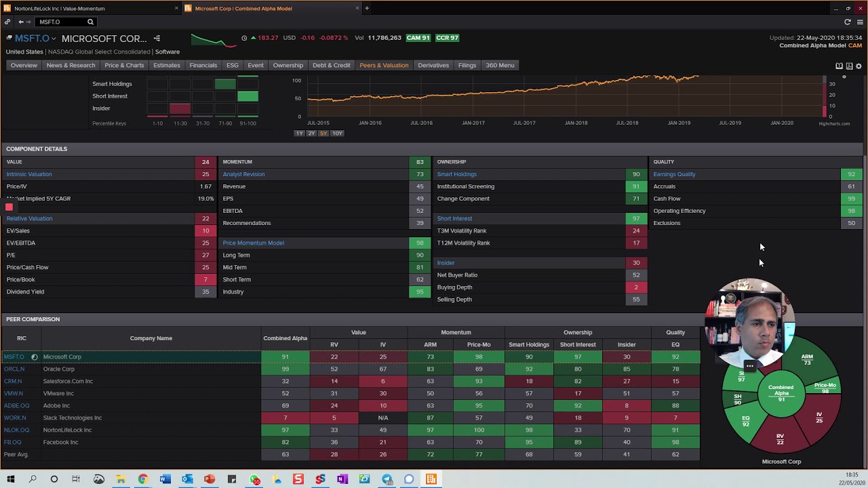
Task: Click the link icon beside the navigation arrows
Action: [x=7, y=22]
